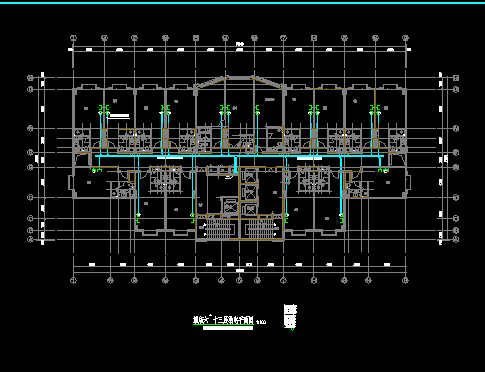This screenshot has height=372, width=485.
Task: Click the overall dimension text below the bottom dimension line
Action: click(x=240, y=271)
